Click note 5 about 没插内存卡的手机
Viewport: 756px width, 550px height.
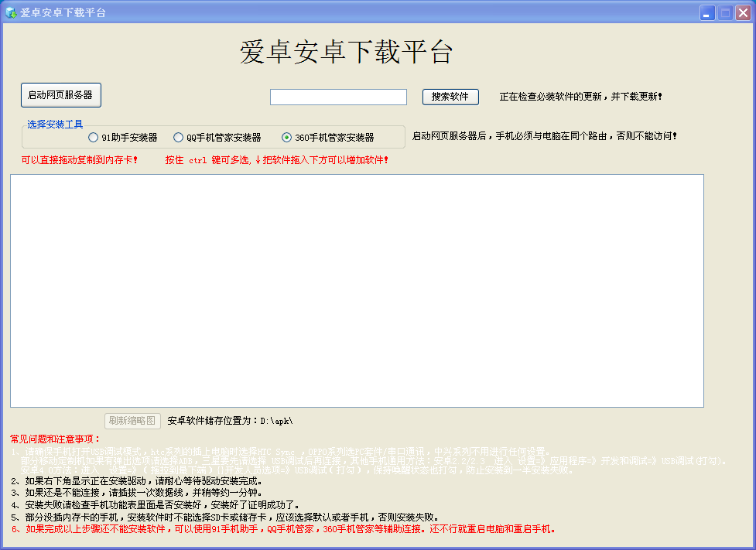(x=224, y=518)
